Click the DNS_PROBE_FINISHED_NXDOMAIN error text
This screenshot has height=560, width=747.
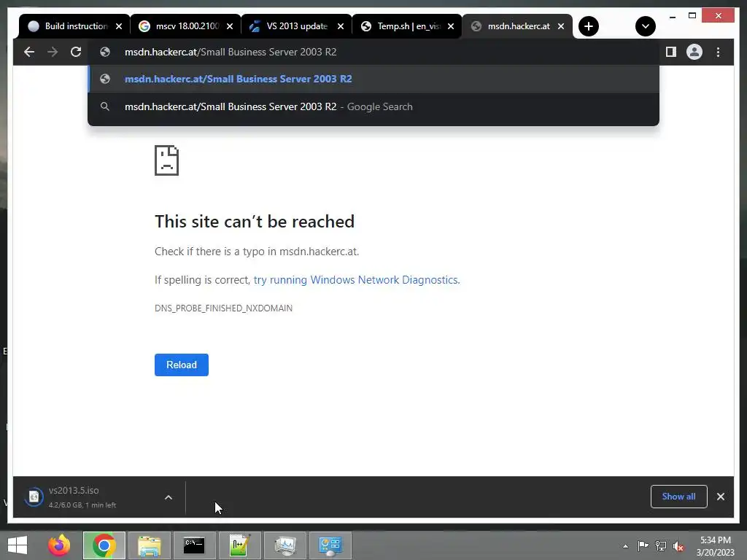[223, 308]
